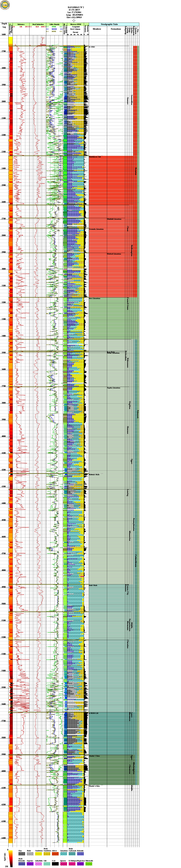Click the Virgilian stage label
This screenshot has height=868, width=181.
click(x=130, y=405)
